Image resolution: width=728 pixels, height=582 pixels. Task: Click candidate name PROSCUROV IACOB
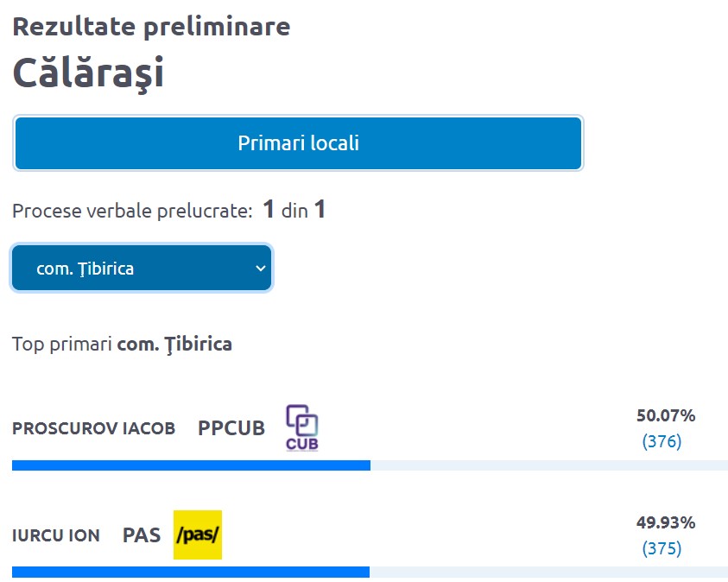click(94, 428)
